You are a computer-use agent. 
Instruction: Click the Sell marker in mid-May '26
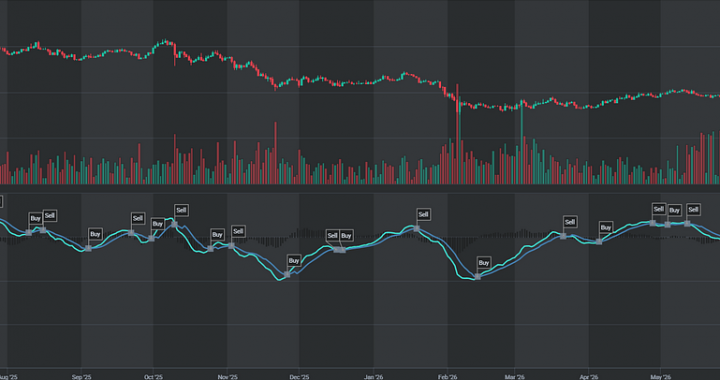point(694,210)
